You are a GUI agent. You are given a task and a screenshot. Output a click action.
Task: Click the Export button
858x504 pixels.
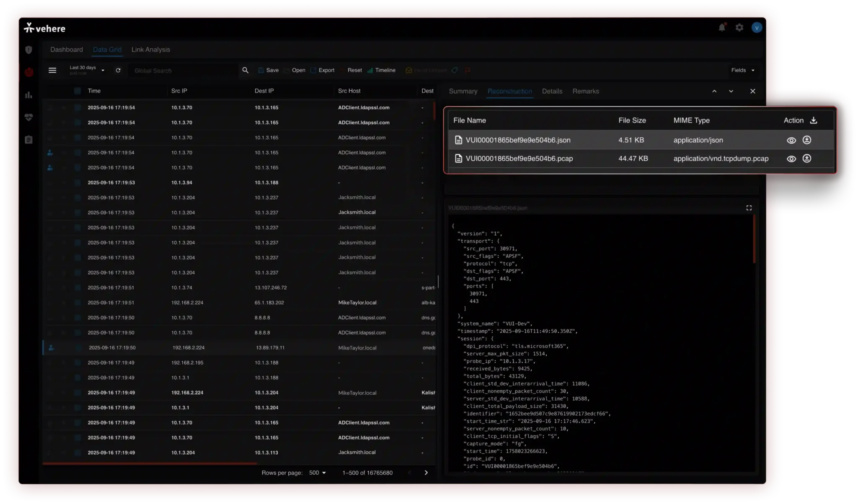(323, 70)
